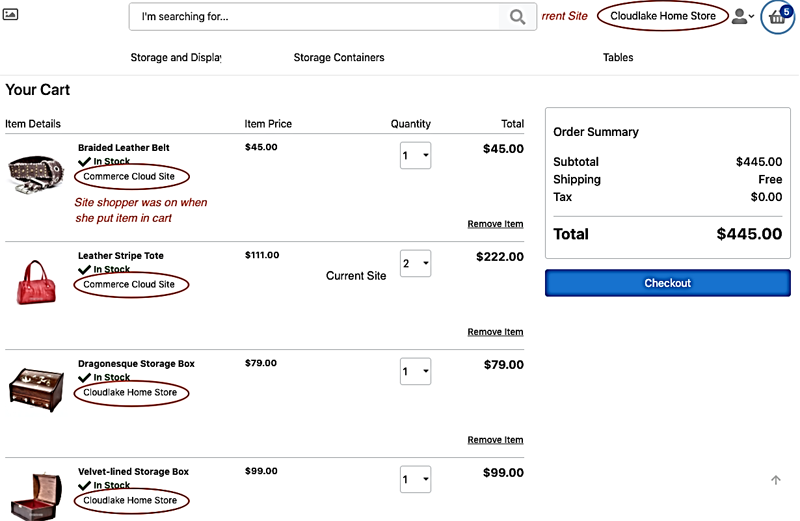Open the shopping cart basket icon

[777, 17]
